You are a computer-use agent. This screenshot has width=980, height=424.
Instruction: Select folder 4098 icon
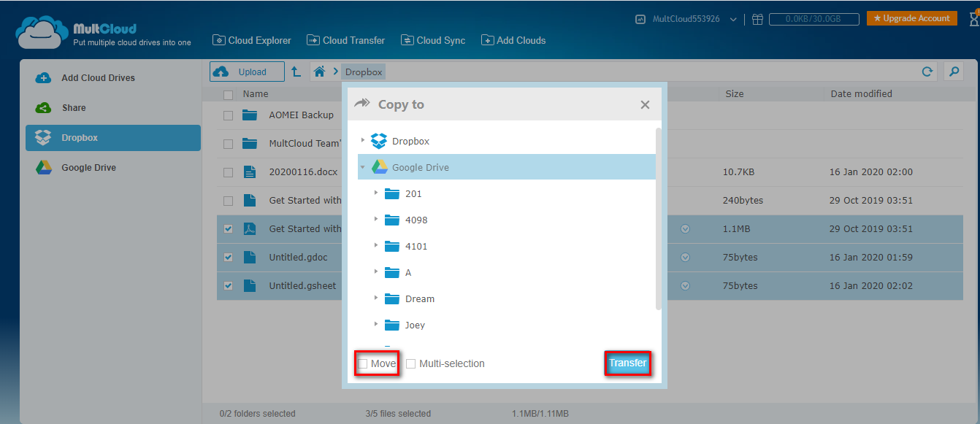point(392,220)
